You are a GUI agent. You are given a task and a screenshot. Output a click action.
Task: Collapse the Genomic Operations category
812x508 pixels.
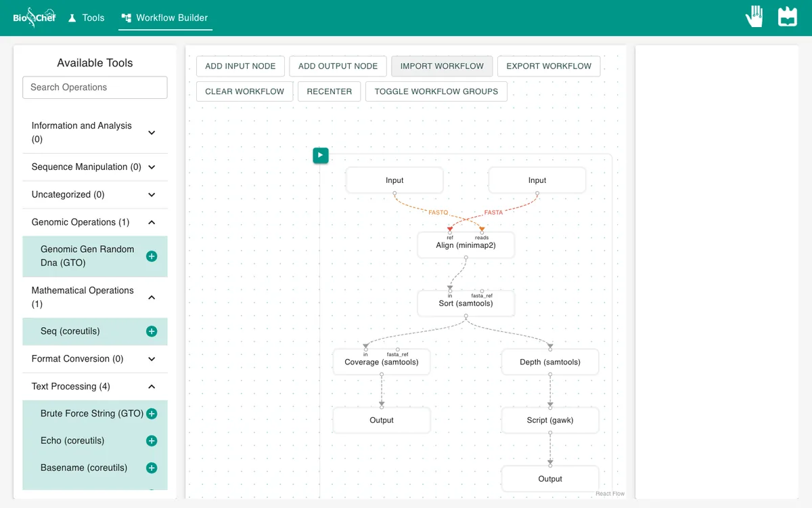tap(95, 222)
